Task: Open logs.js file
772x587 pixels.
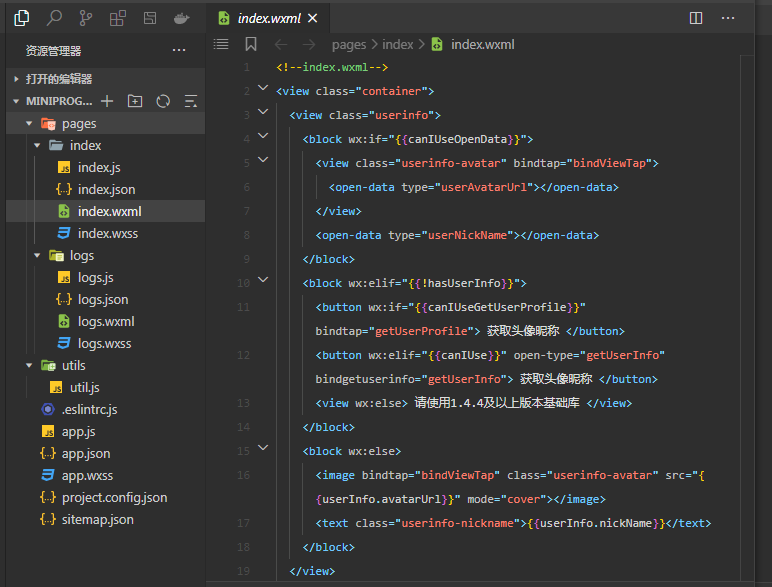Action: tap(105, 278)
